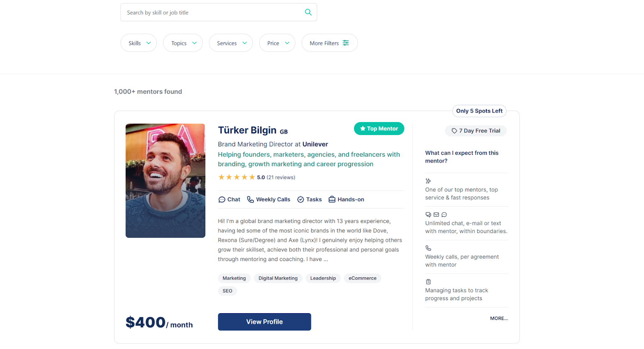Click the 7 Day Free Trial tag icon
This screenshot has width=644, height=349.
[454, 131]
